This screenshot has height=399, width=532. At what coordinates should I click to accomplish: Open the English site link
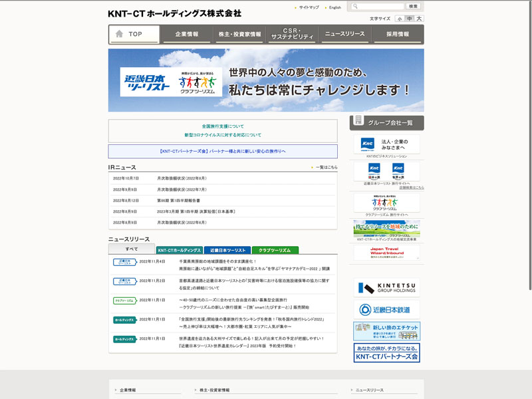pyautogui.click(x=334, y=7)
